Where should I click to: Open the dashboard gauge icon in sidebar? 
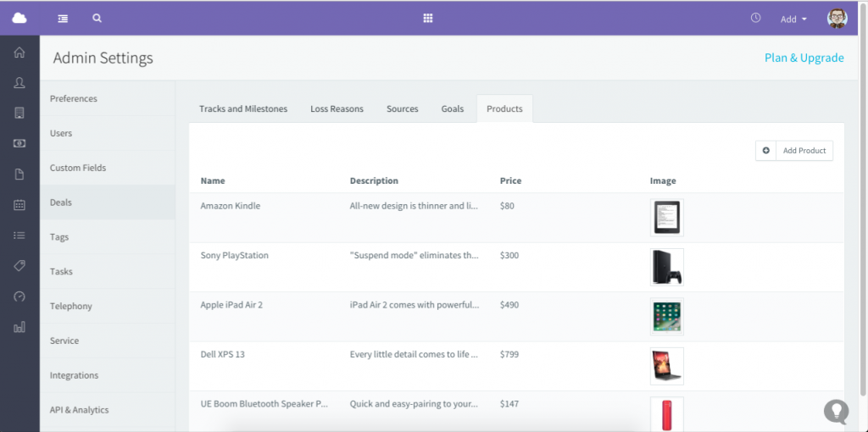pos(19,296)
